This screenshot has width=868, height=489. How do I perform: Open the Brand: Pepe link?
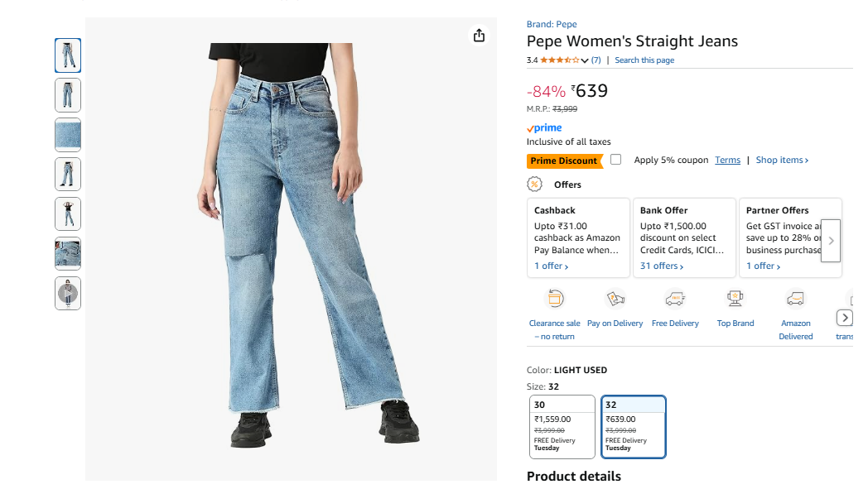[552, 24]
